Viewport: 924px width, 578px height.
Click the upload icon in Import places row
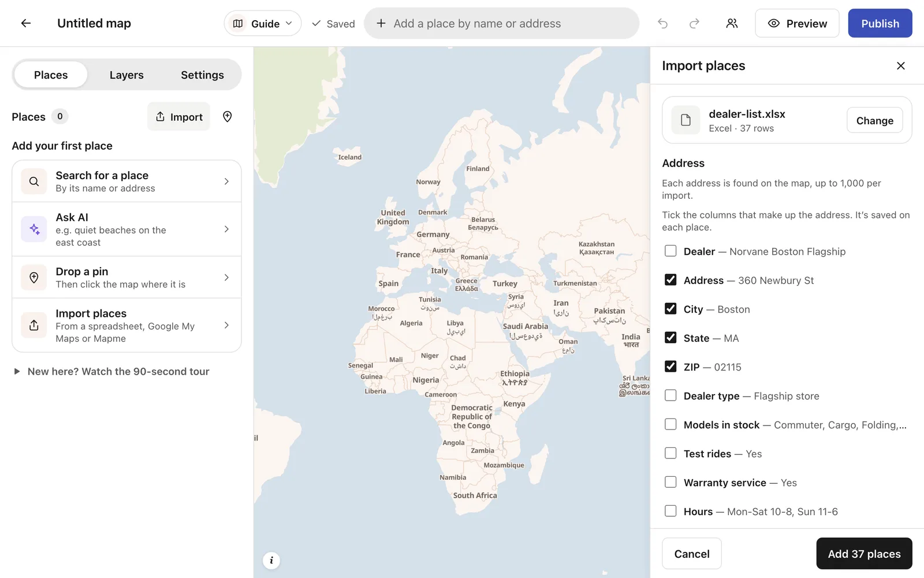(34, 325)
